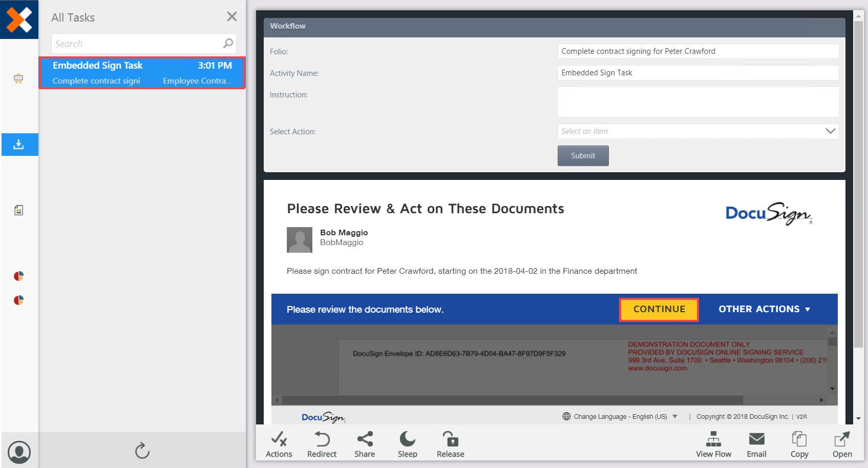
Task: Click the DocuSign footer logo
Action: 324,417
